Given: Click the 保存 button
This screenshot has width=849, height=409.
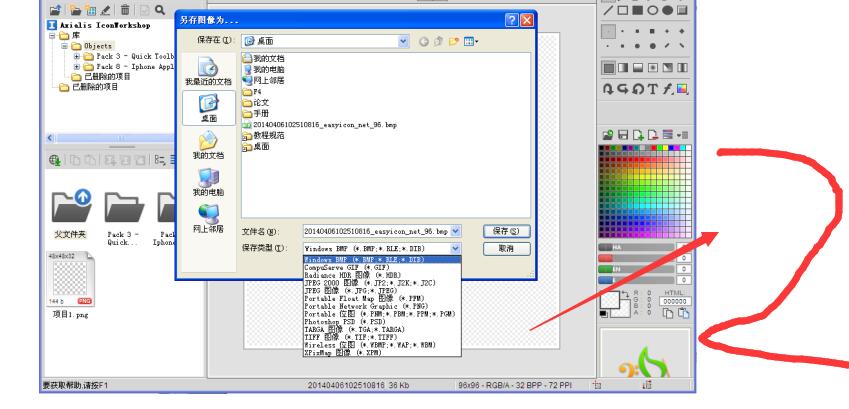Looking at the screenshot, I should [506, 231].
